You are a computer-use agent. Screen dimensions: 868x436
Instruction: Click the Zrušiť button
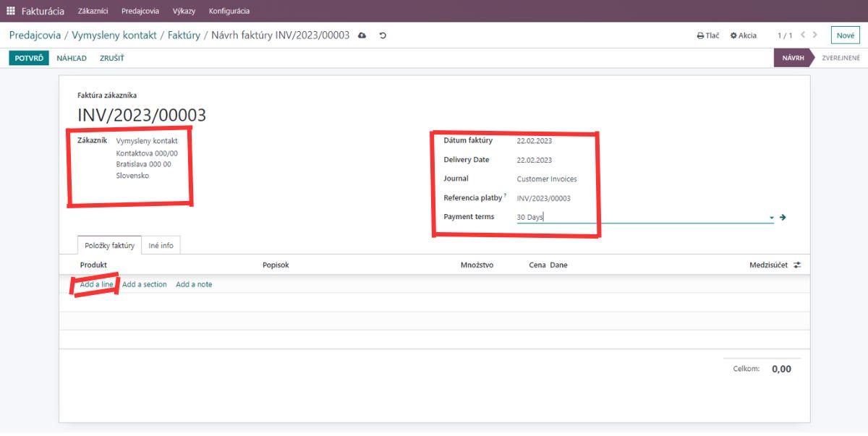pyautogui.click(x=111, y=58)
